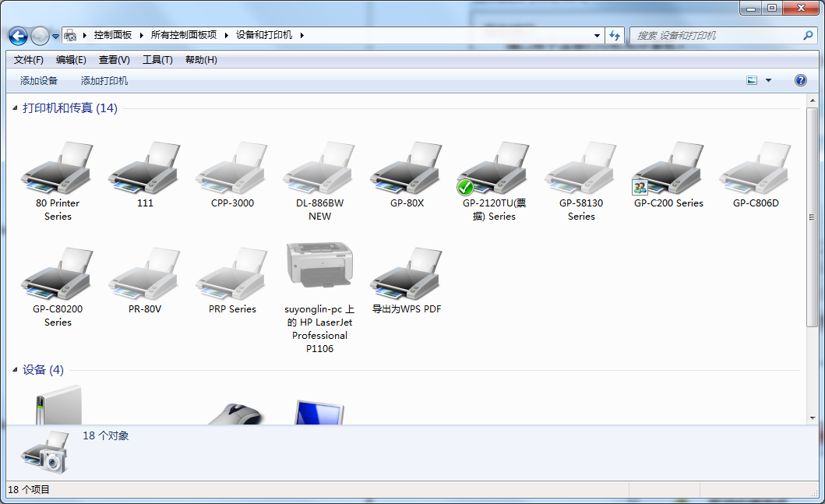Select the mouse device icon
The height and width of the screenshot is (504, 825).
point(235,414)
